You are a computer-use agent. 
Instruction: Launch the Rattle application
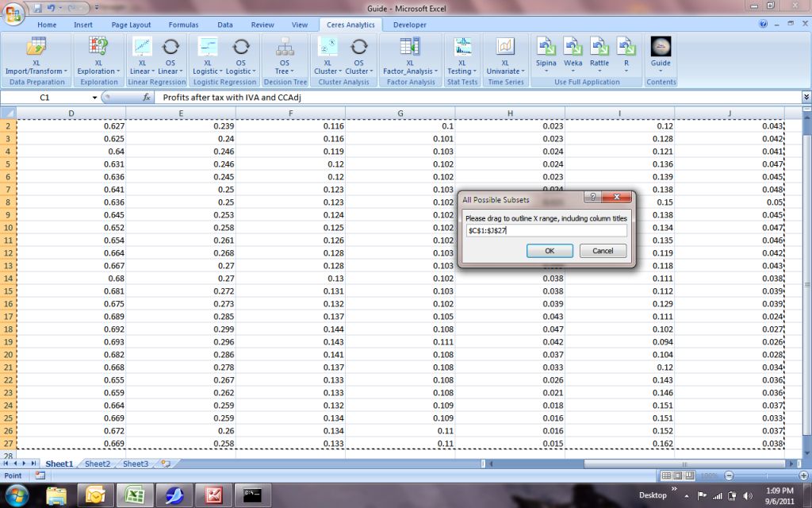599,55
